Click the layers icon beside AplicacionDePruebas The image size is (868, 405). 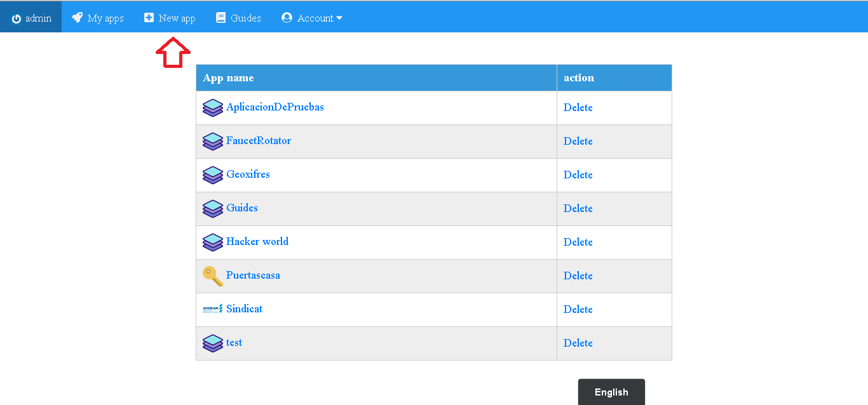click(213, 108)
